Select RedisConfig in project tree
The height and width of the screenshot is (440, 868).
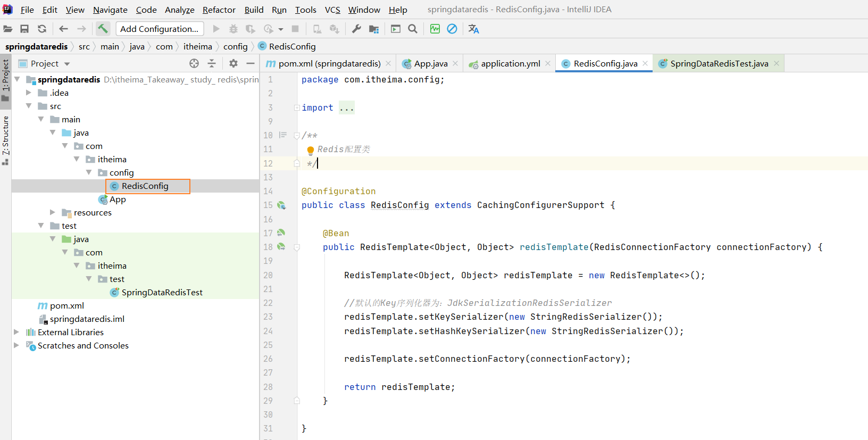[x=145, y=186]
